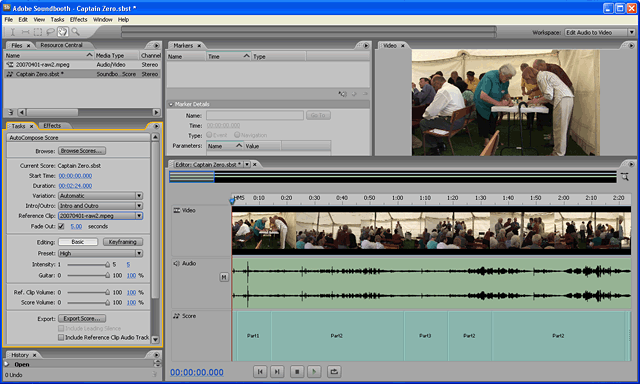Viewport: 640px width, 384px height.
Task: Adjust the Score Volume slider
Action: 88,303
